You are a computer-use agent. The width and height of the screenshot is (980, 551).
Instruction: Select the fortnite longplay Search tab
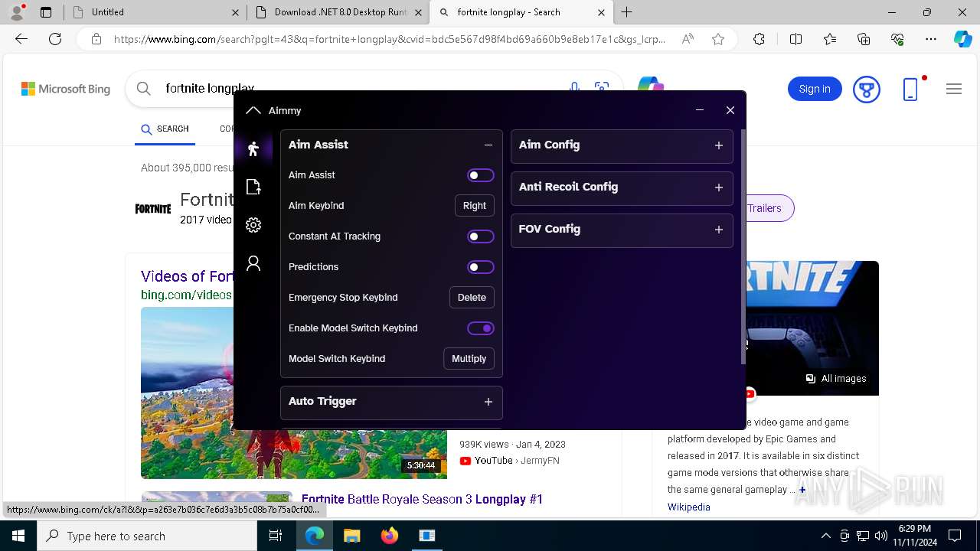[x=521, y=12]
